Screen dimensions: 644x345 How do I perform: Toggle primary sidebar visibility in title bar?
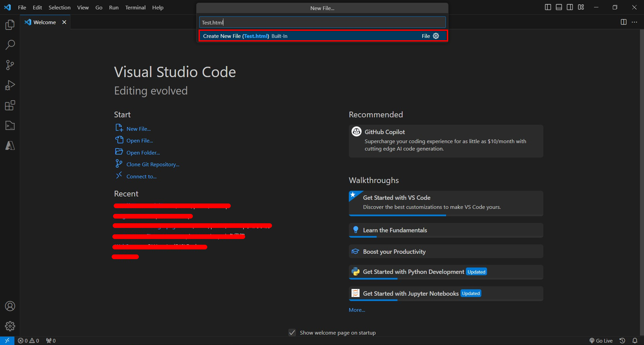pyautogui.click(x=548, y=7)
